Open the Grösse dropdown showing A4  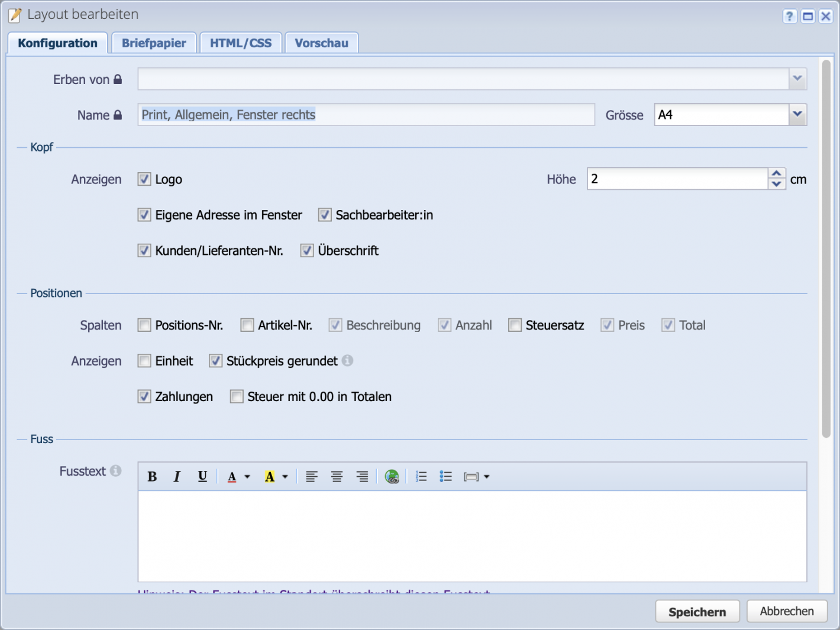pos(797,115)
